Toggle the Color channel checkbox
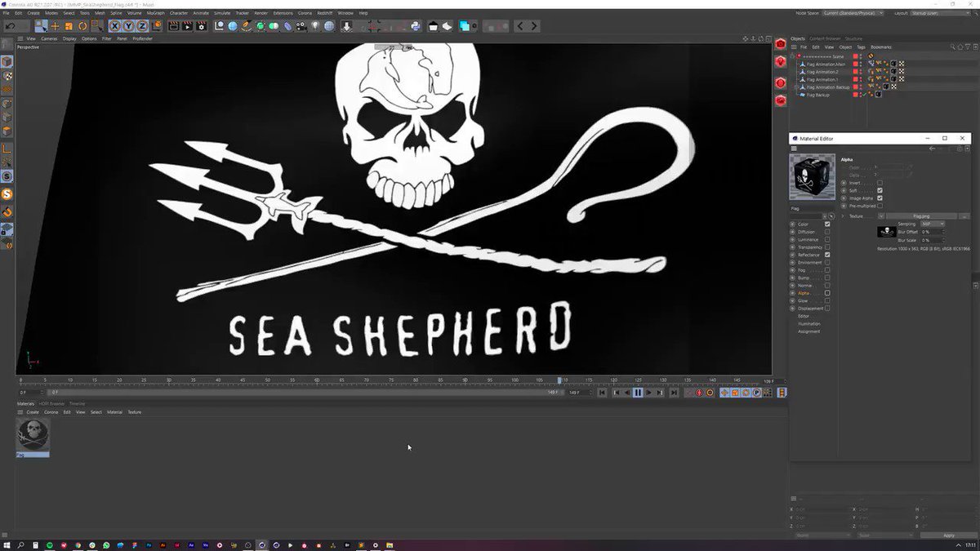This screenshot has height=551, width=980. point(827,224)
